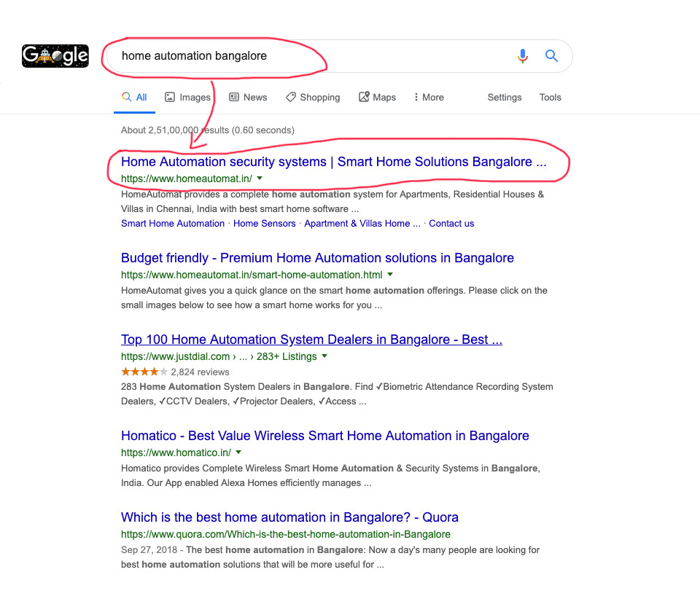Screen dimensions: 700x615
Task: Click the 'HomeAutomat gives you a quick glance' snippet
Action: tap(334, 298)
